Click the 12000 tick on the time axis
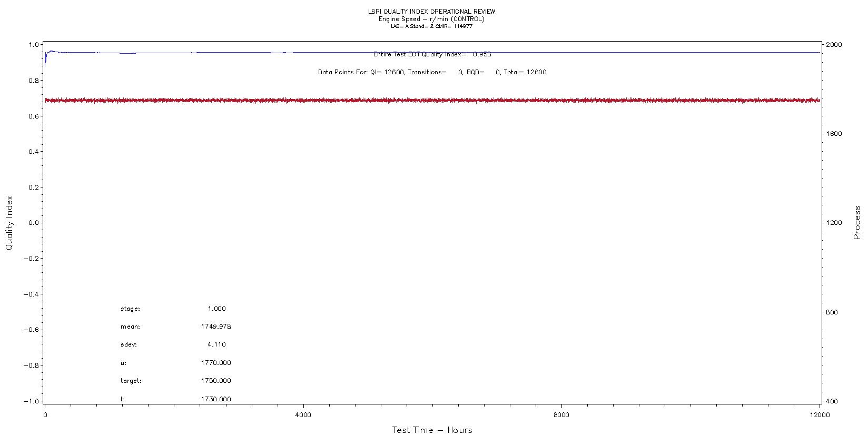 click(x=820, y=415)
